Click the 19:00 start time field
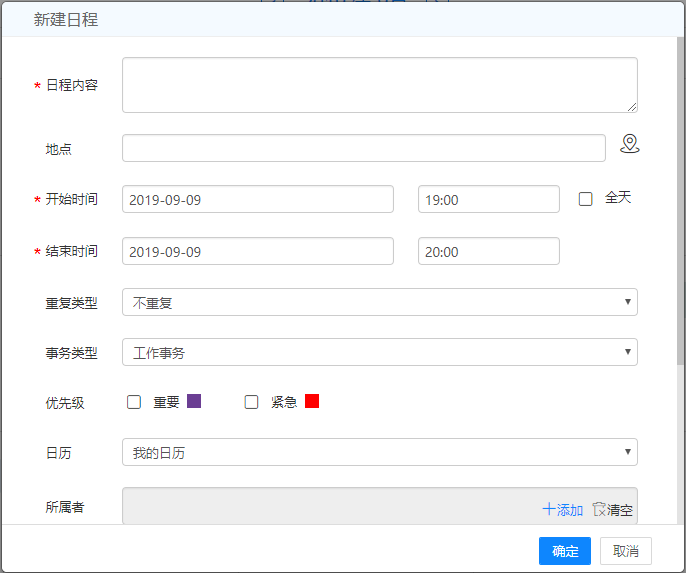Image resolution: width=686 pixels, height=573 pixels. (488, 199)
